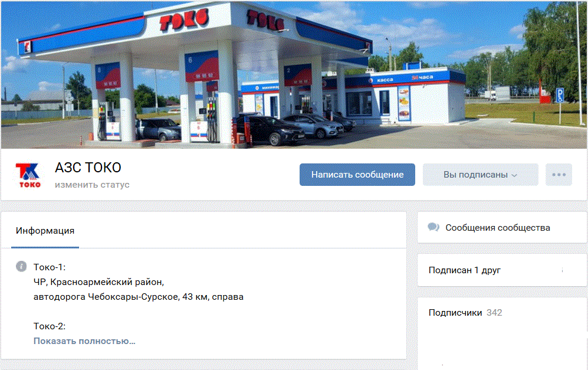Viewport: 588px width, 370px height.
Task: Expand the Вы подписаны dropdown
Action: 481,175
